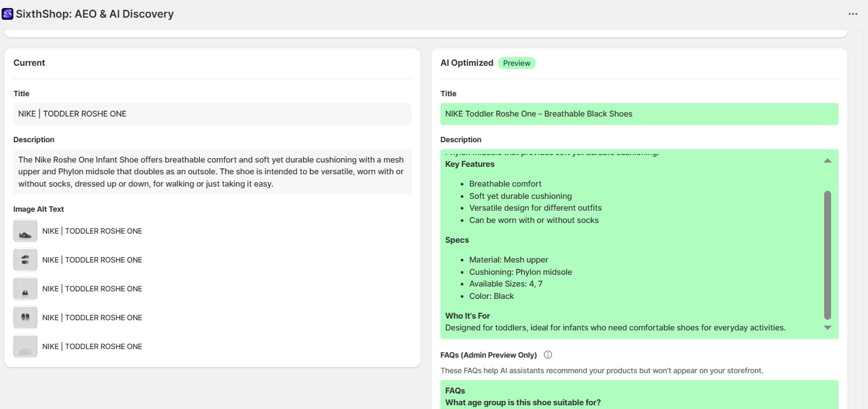This screenshot has width=868, height=409.
Task: Click 'Versatile design for different outfits' bullet
Action: point(536,208)
